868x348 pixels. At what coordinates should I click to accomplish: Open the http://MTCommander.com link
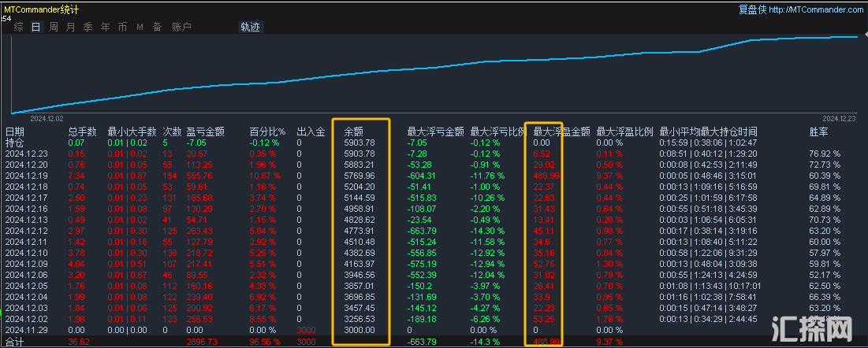(815, 10)
